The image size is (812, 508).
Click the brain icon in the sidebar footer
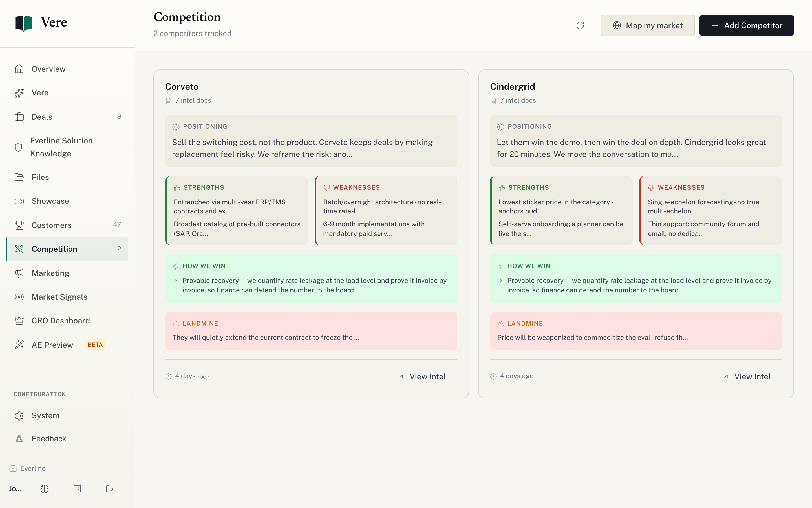45,489
